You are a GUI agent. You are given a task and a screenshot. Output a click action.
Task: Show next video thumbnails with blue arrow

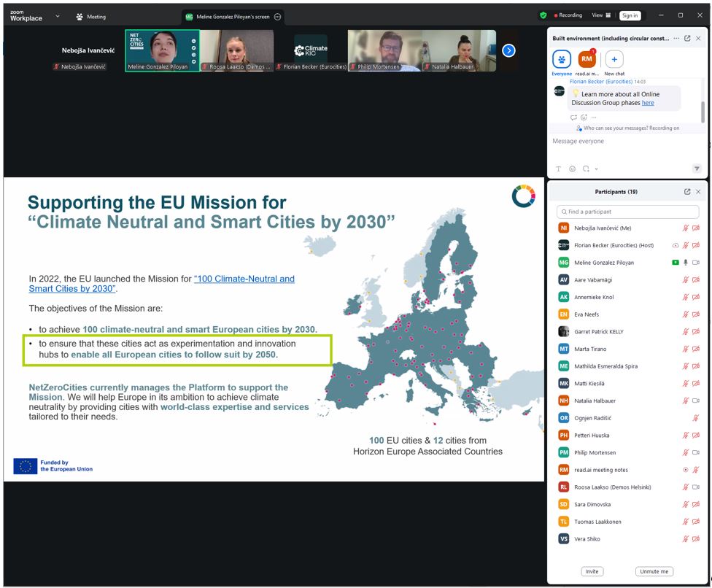509,50
